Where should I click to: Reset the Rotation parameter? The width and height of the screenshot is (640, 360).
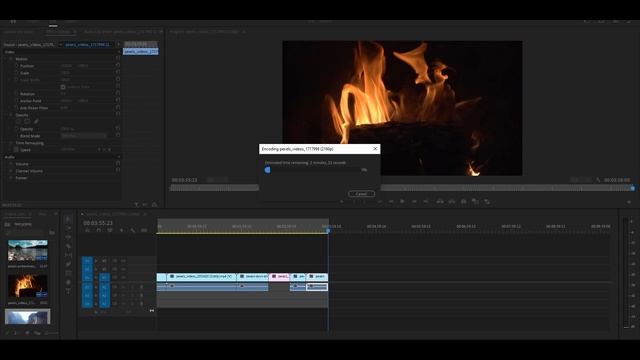coord(118,93)
